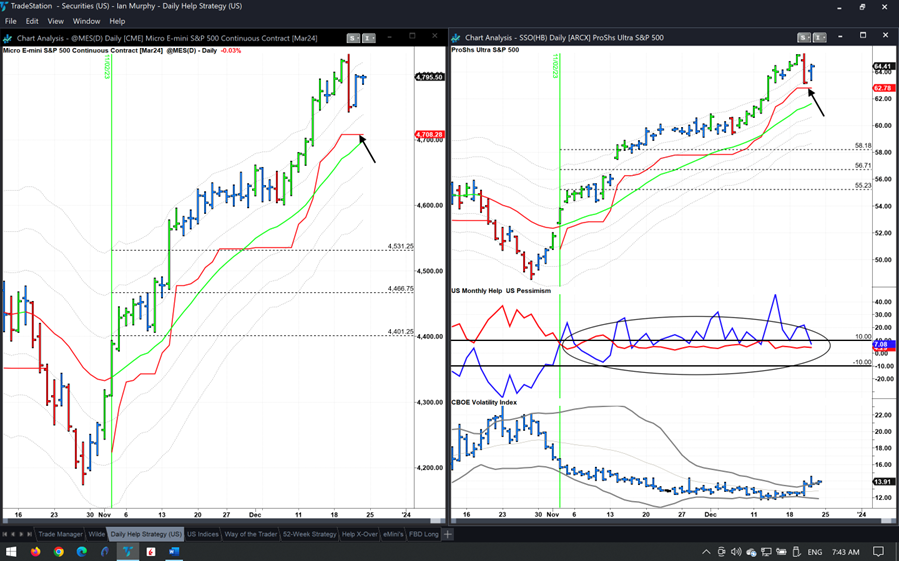The width and height of the screenshot is (899, 561).
Task: Click the Meet Now camera tray icon
Action: tap(721, 552)
